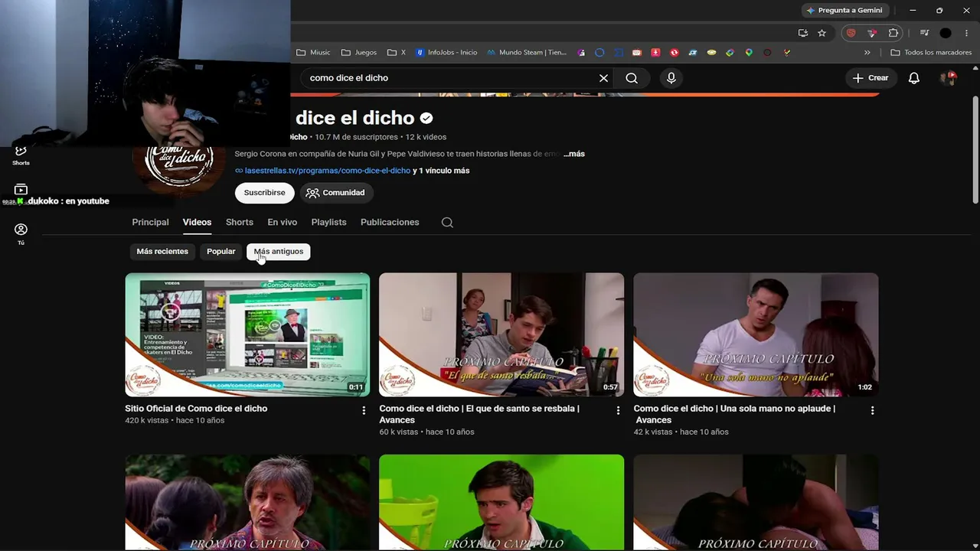Image resolution: width=980 pixels, height=551 pixels.
Task: Open the map pin bookmark icon
Action: [749, 53]
